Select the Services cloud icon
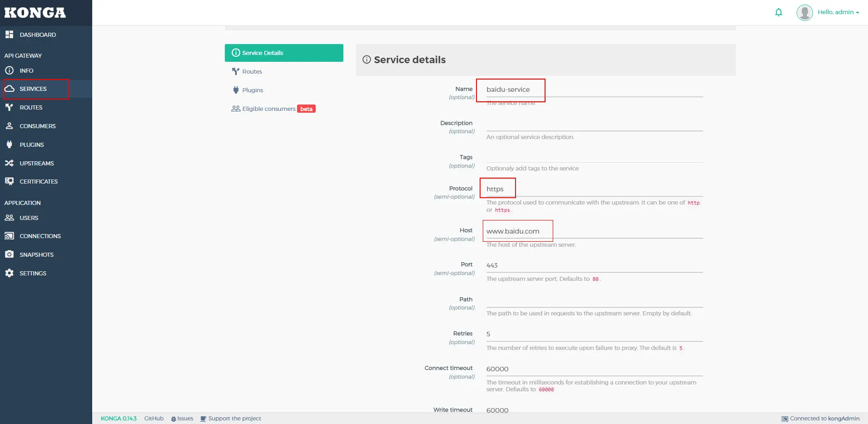This screenshot has height=424, width=868. click(9, 89)
